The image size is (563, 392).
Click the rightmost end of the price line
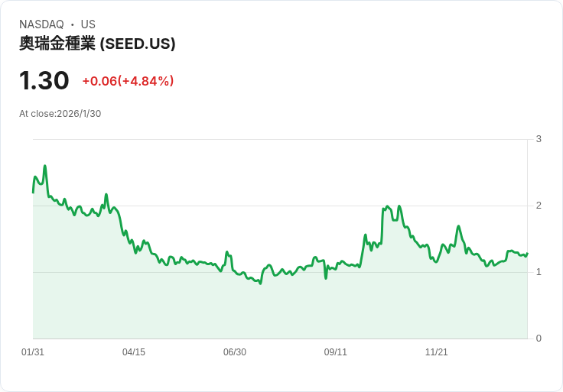tap(527, 254)
